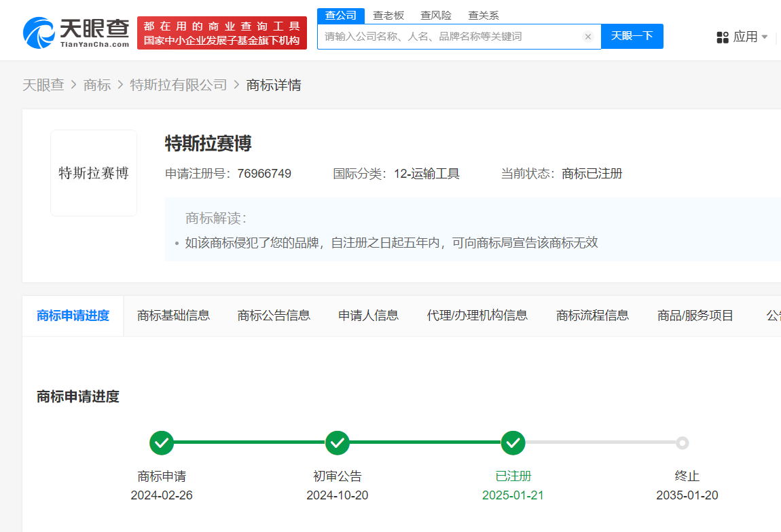Switch to the 查风险 search tab
This screenshot has width=781, height=532.
(x=436, y=16)
